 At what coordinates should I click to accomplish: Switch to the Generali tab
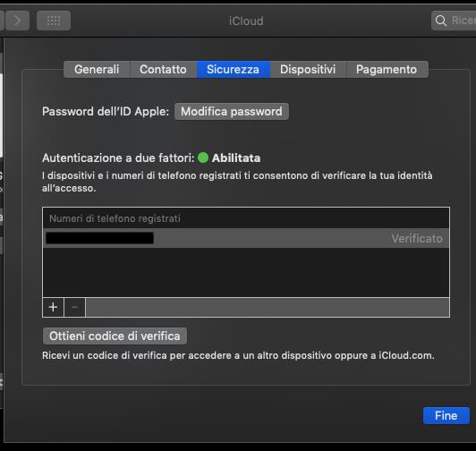[97, 69]
